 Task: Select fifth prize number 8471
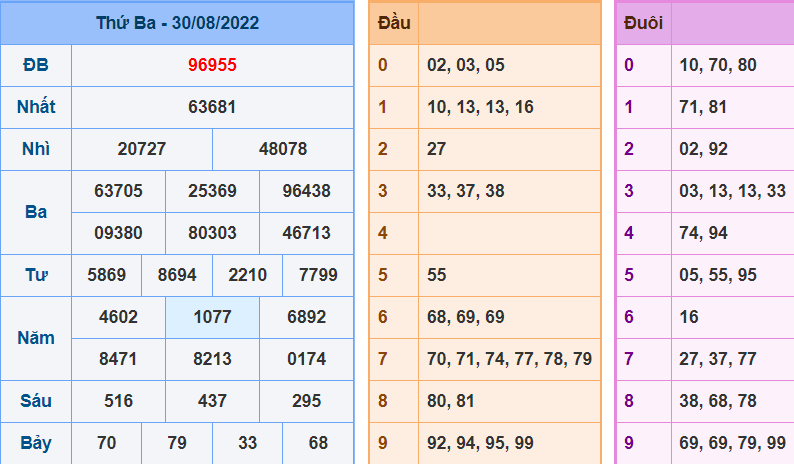(118, 360)
